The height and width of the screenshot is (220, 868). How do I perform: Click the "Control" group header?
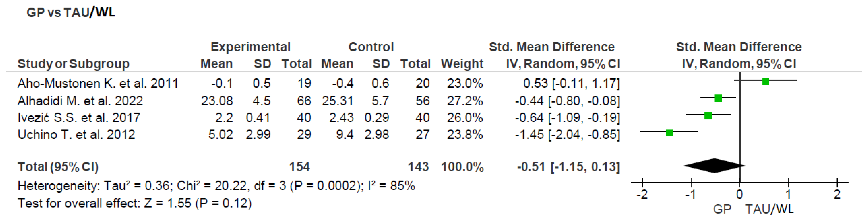coord(371,47)
